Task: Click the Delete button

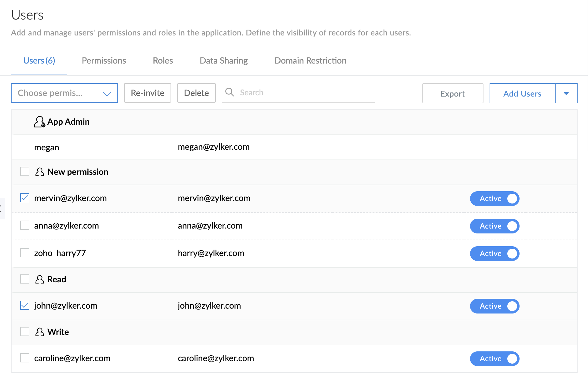Action: coord(196,93)
